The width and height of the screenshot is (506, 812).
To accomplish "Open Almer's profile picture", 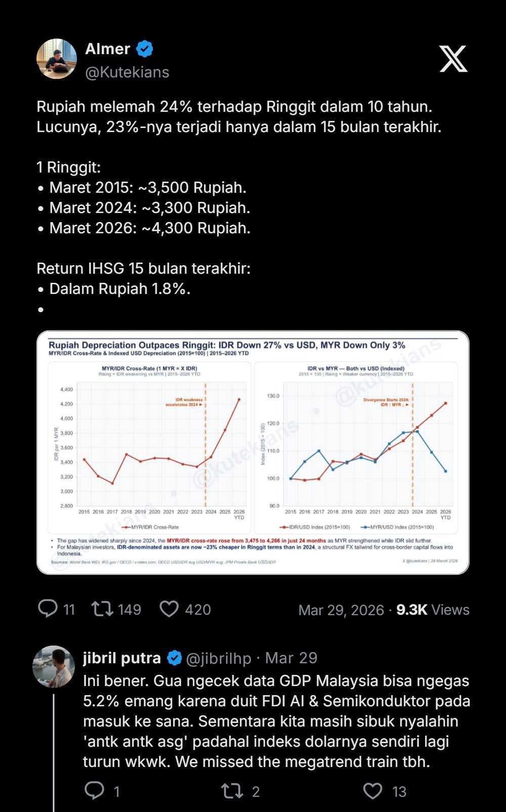I will click(57, 59).
